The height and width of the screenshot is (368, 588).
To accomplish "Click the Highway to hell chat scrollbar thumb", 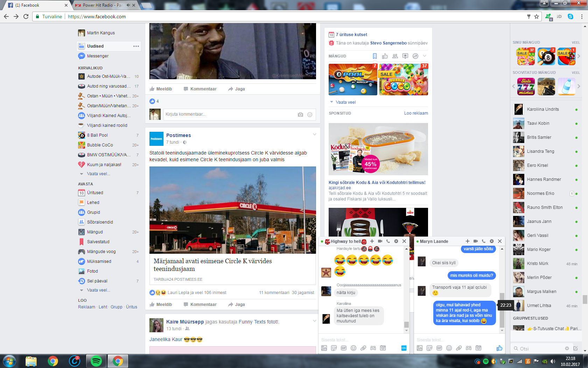I will [x=406, y=324].
